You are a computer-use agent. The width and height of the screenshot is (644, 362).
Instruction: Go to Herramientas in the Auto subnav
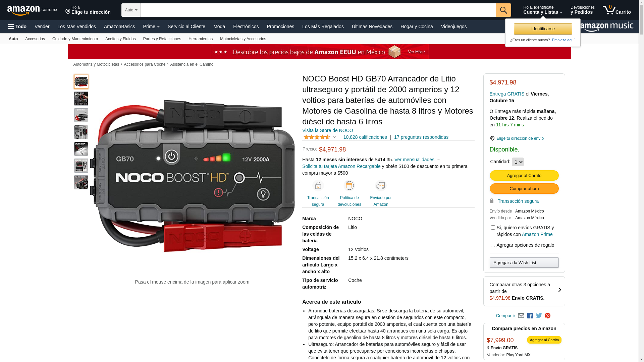click(201, 39)
